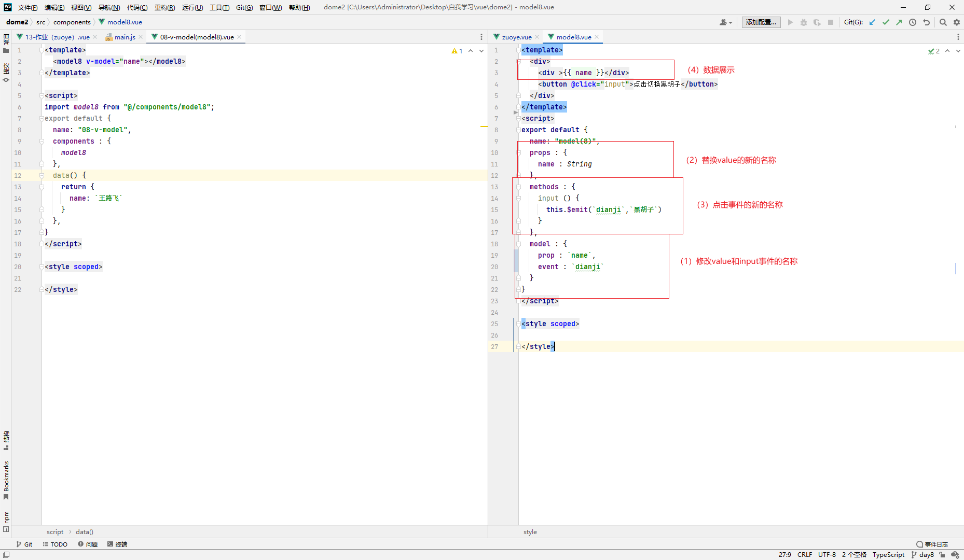Viewport: 964px width, 560px height.
Task: Open the user account dropdown
Action: click(726, 22)
